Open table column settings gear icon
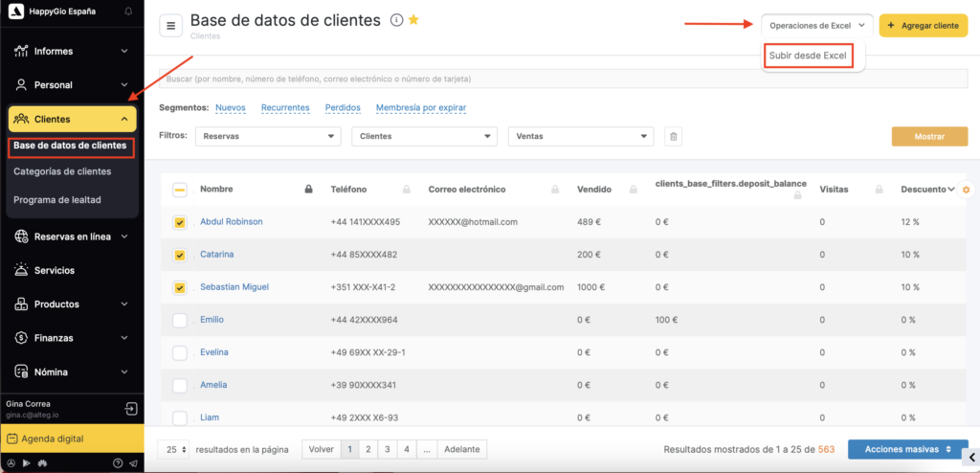 tap(966, 190)
